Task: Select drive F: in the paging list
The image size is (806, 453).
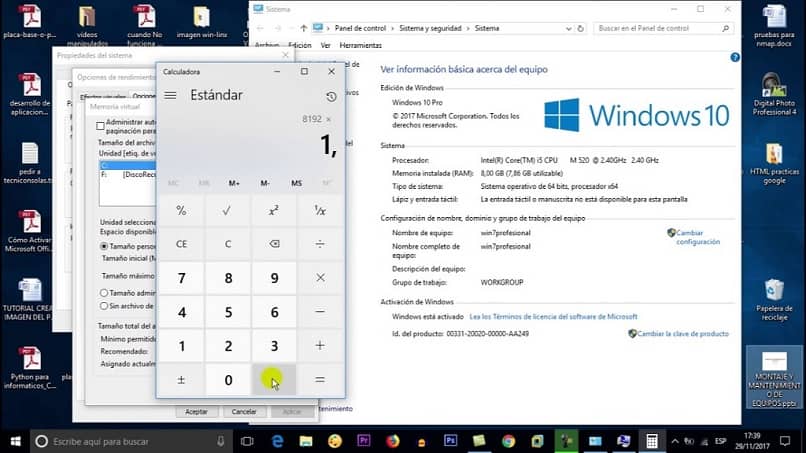Action: pos(128,174)
